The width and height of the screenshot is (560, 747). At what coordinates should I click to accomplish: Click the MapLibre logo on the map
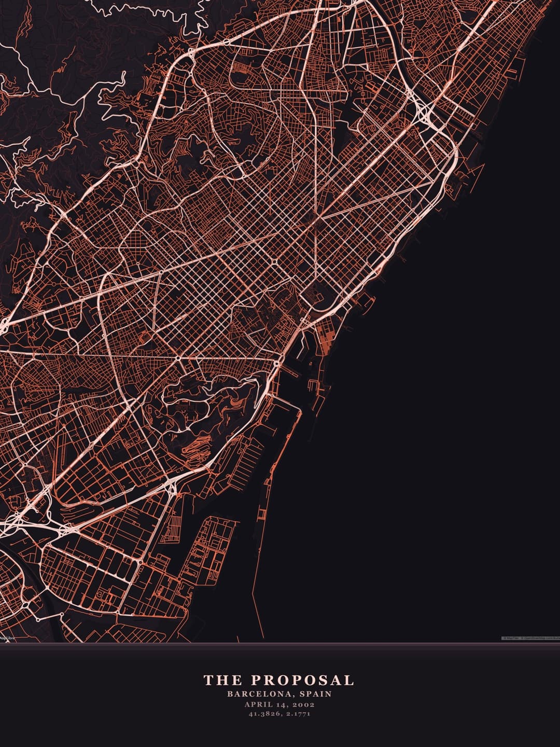coord(7,638)
